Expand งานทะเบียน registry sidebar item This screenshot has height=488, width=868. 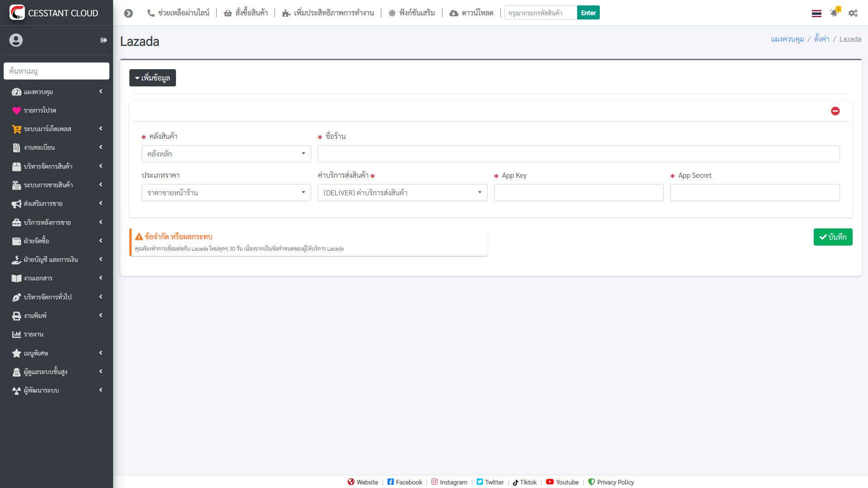click(57, 147)
